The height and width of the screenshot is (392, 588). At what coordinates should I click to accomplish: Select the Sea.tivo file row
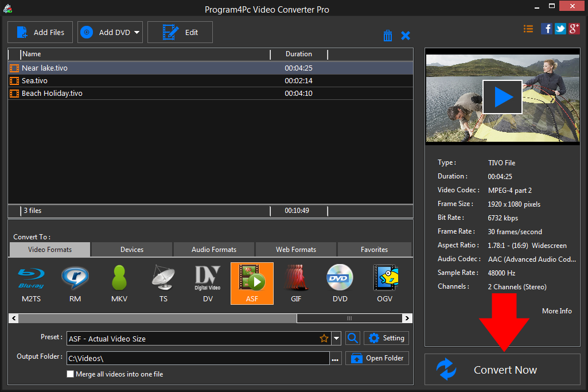click(x=211, y=81)
